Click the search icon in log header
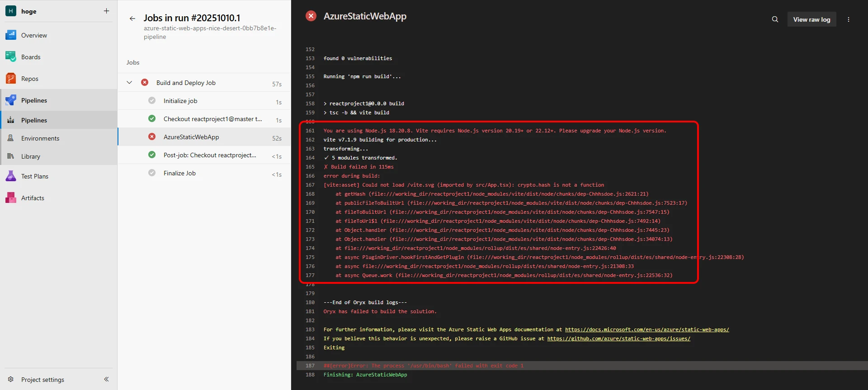 coord(775,19)
